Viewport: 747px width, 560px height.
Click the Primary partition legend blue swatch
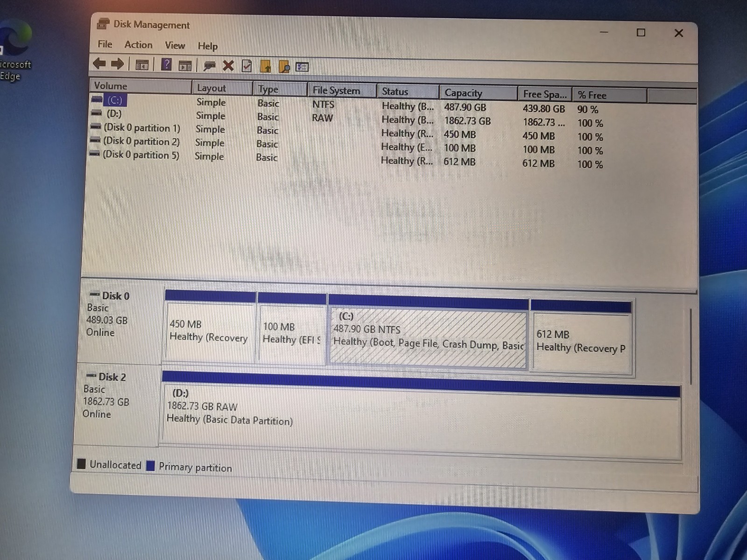150,466
